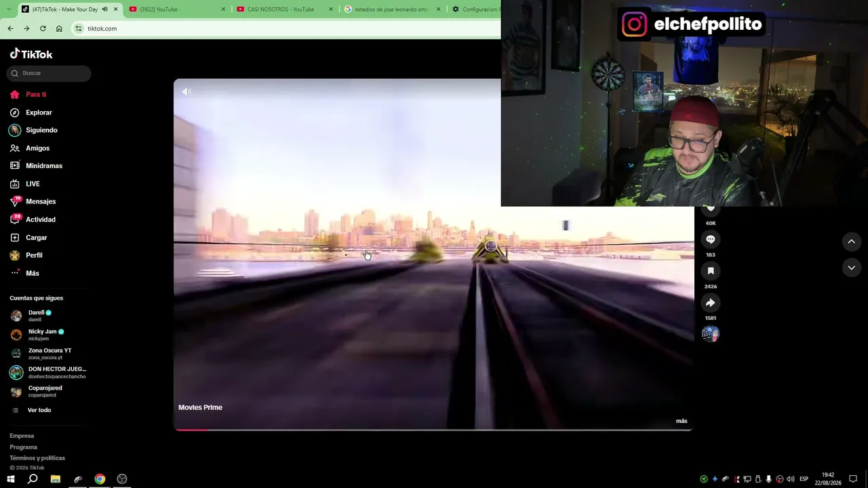This screenshot has width=868, height=488.
Task: Open the Explorar section
Action: click(x=31, y=113)
